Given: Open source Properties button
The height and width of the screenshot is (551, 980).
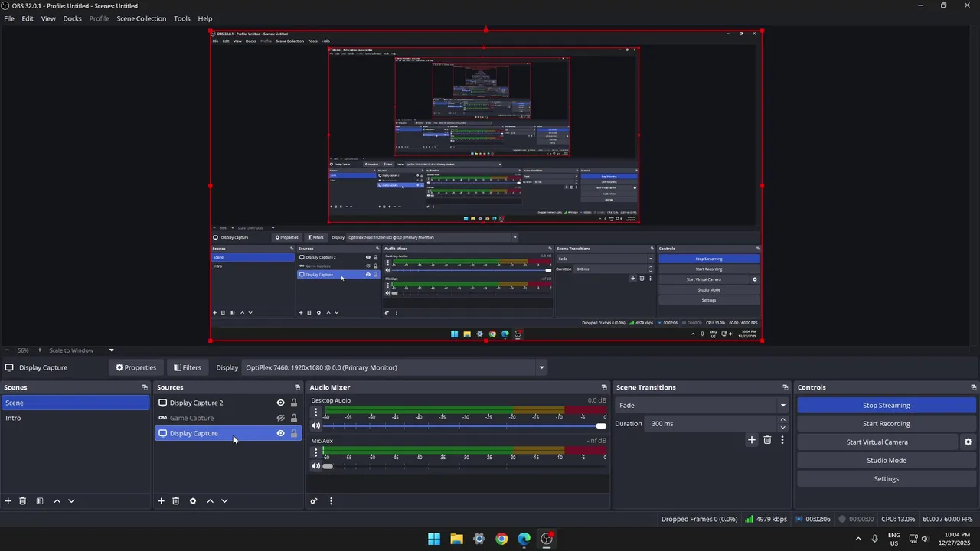Looking at the screenshot, I should click(x=136, y=367).
